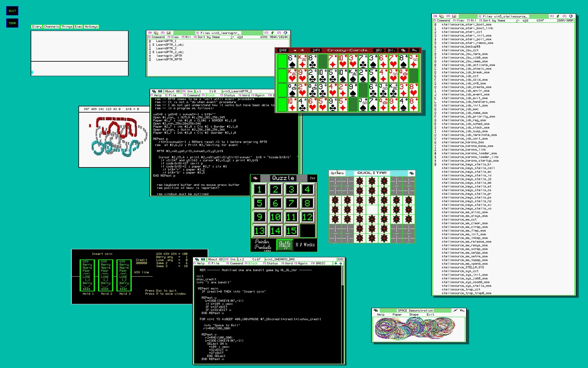The width and height of the screenshot is (588, 368).
Task: Click the Shuffle button in Quzzle
Action: click(x=284, y=244)
